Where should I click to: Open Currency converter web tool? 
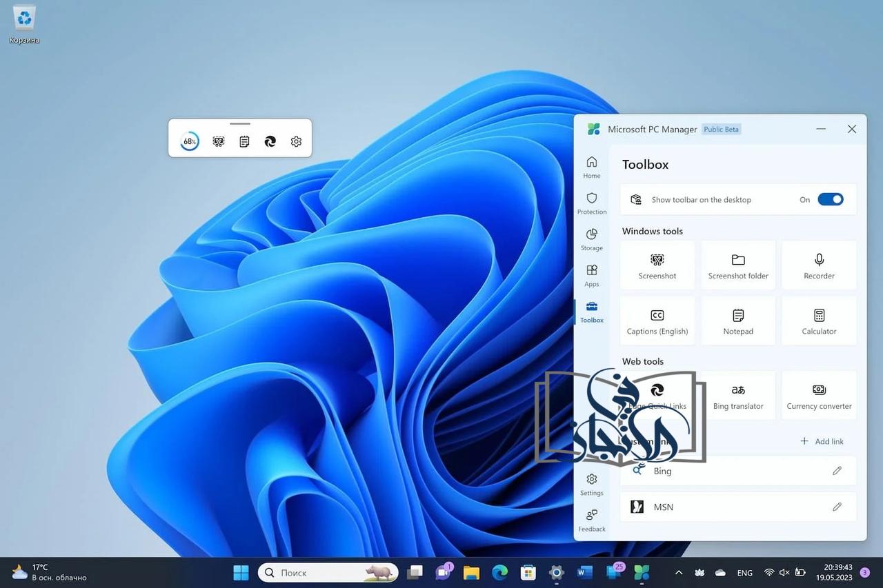(x=820, y=396)
